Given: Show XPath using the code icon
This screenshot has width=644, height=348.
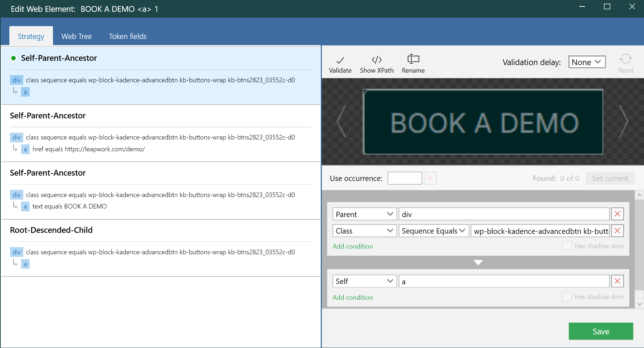Looking at the screenshot, I should tap(377, 59).
